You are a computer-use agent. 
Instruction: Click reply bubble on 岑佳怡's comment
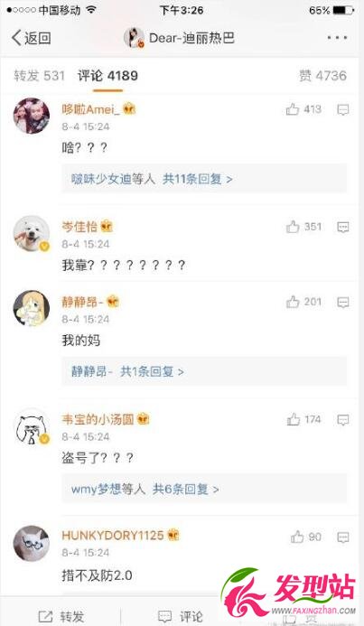(343, 227)
